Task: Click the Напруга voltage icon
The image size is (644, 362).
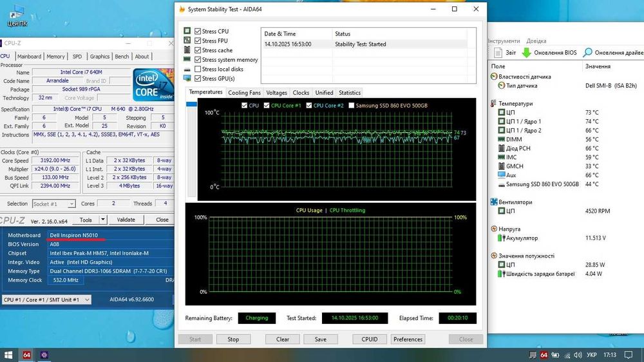Action: pos(494,229)
